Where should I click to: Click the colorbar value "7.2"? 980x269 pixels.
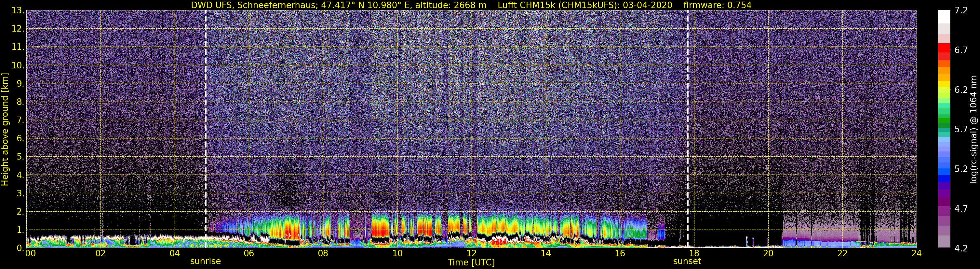pos(961,11)
